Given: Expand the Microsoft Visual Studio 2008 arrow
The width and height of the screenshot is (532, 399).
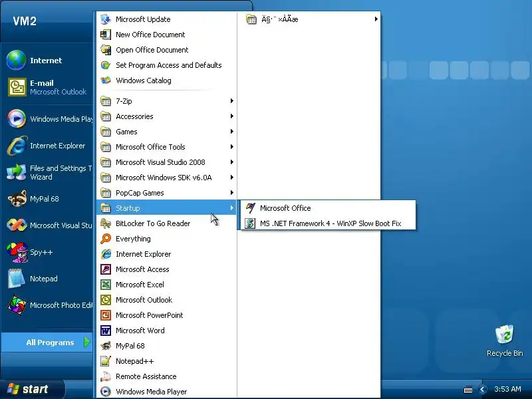Looking at the screenshot, I should click(x=231, y=162).
